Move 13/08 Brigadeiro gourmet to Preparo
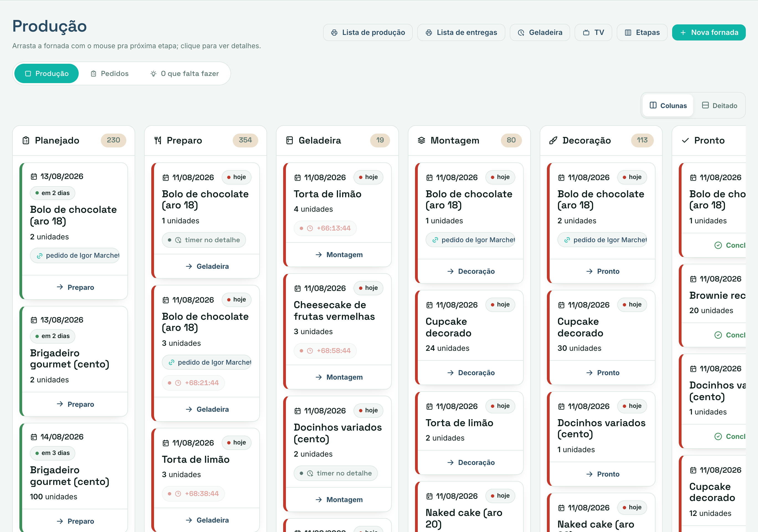 (75, 405)
